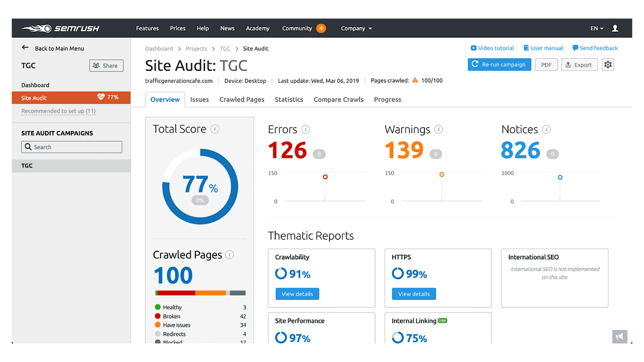Open the Video tutorial play icon
Image resolution: width=644 pixels, height=362 pixels.
474,48
